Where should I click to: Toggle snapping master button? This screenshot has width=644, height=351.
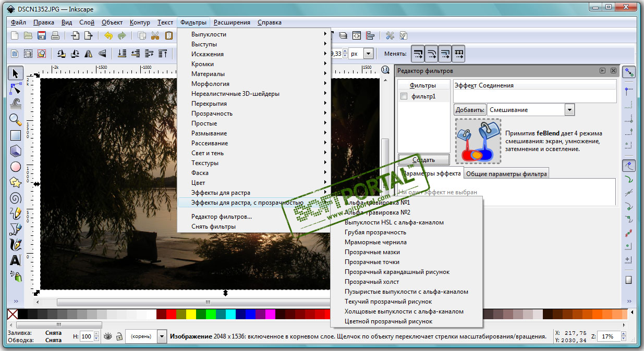point(629,72)
